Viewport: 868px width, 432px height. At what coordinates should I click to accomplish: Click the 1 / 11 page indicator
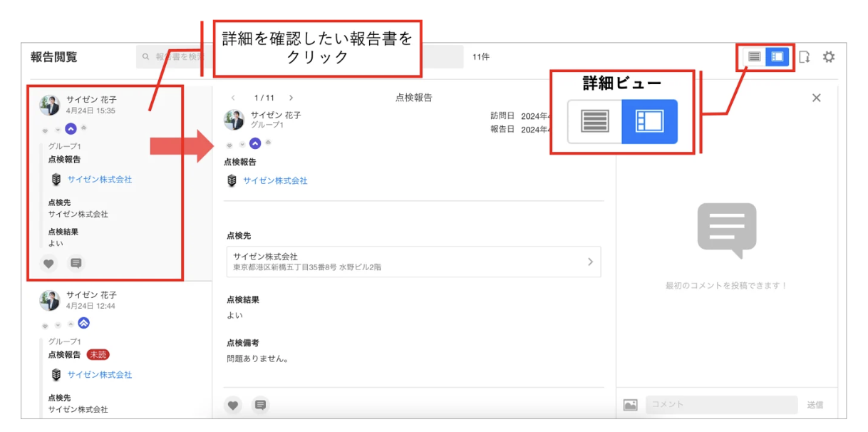264,98
